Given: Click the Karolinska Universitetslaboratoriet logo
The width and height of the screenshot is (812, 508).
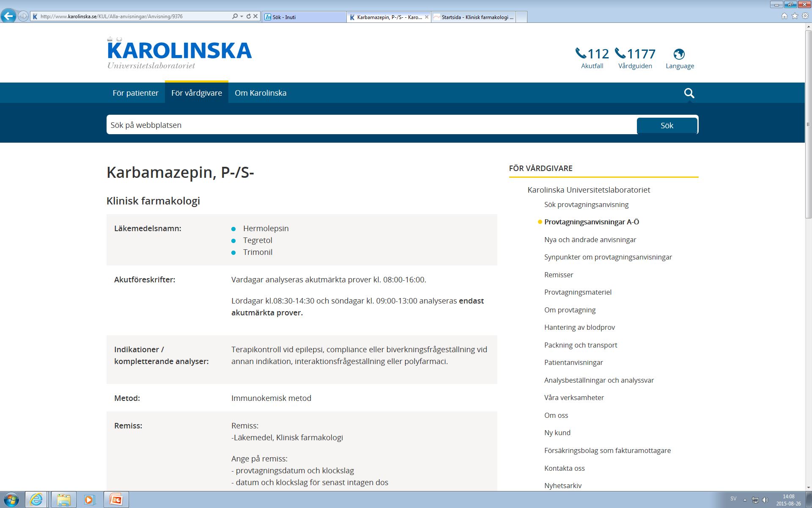Looking at the screenshot, I should coord(179,53).
